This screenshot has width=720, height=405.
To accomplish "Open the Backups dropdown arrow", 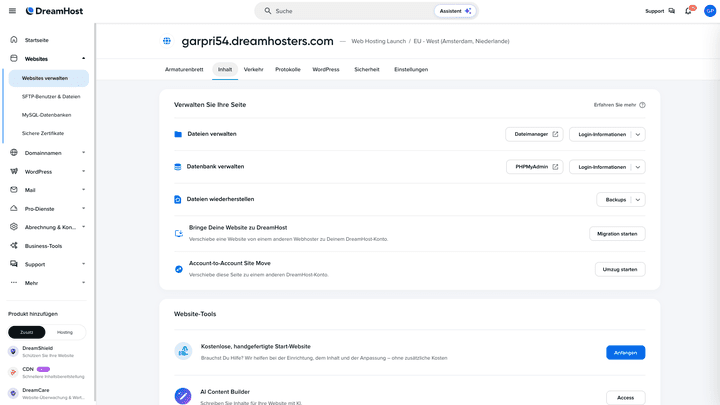I will pos(638,200).
